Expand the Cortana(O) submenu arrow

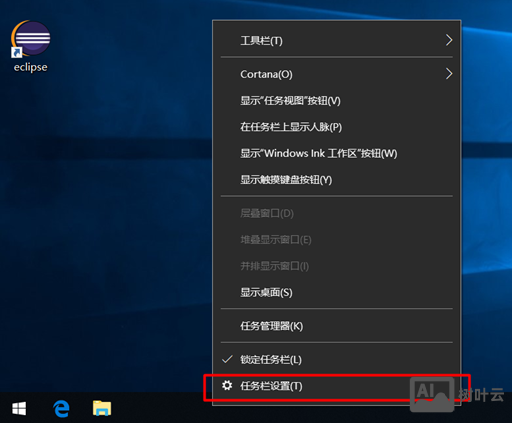449,74
